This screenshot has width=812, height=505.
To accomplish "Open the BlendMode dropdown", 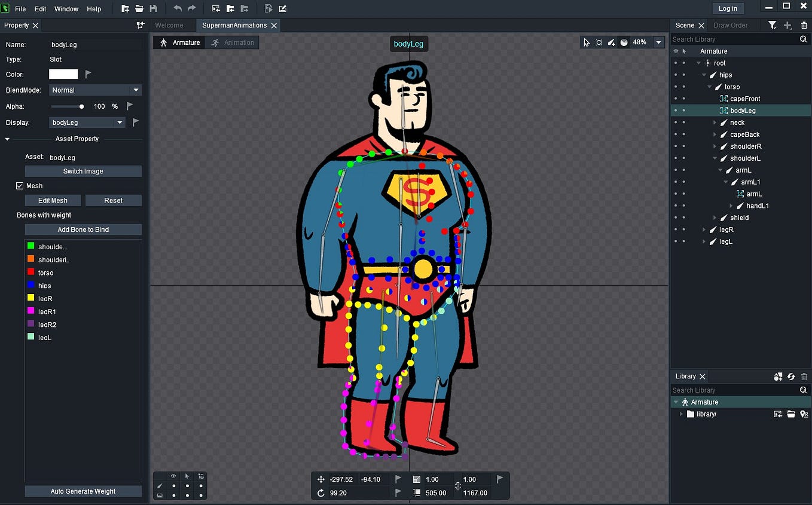I will (x=95, y=90).
